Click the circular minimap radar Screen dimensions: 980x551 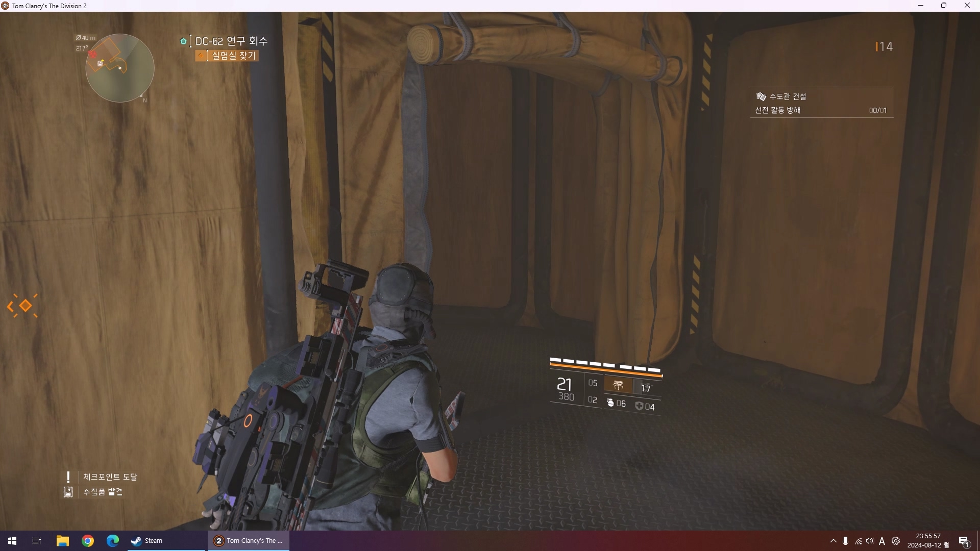[120, 68]
